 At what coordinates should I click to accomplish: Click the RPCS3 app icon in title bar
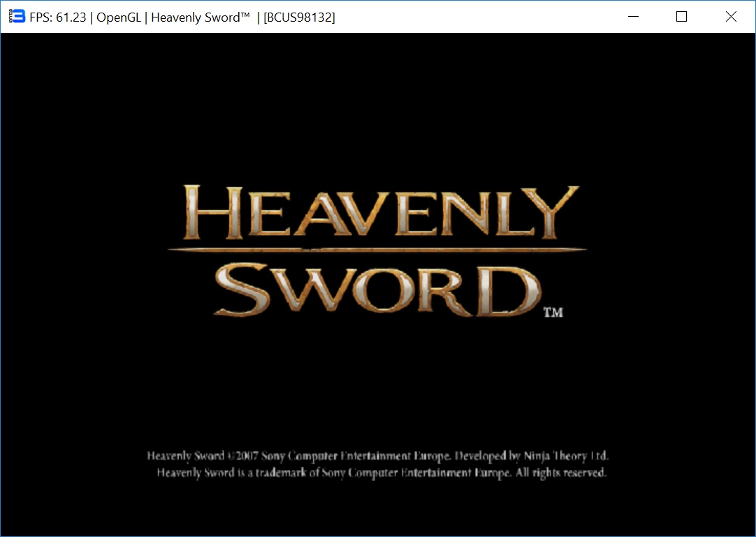[17, 16]
